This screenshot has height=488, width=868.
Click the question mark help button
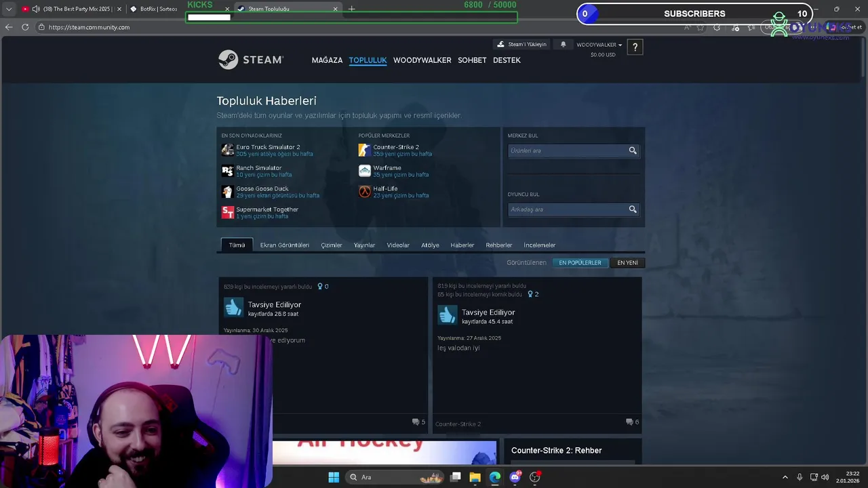[635, 47]
